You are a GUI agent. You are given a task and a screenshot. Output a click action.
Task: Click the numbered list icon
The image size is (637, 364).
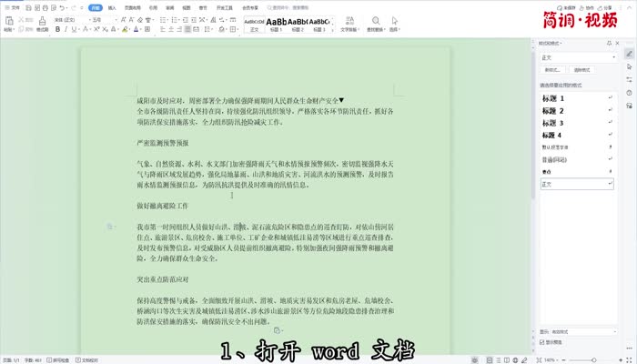point(175,19)
